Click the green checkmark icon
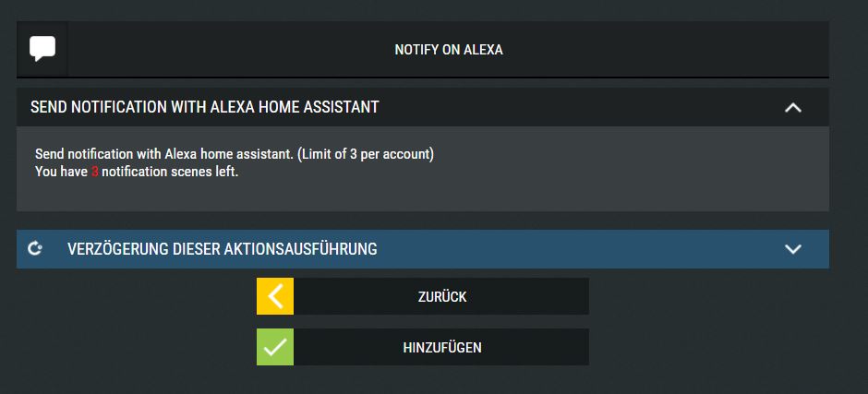This screenshot has height=394, width=868. tap(275, 347)
